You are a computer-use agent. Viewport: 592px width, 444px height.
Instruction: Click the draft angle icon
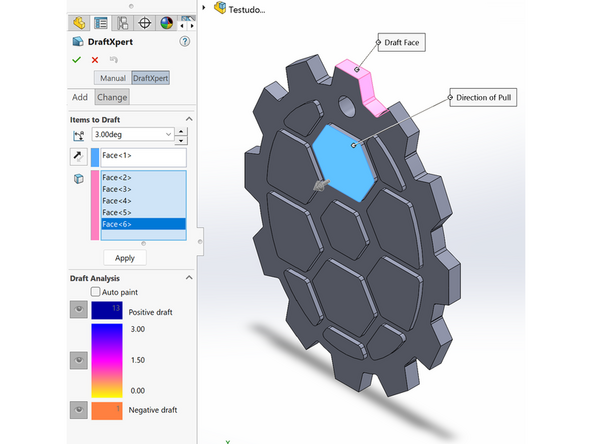pos(79,136)
